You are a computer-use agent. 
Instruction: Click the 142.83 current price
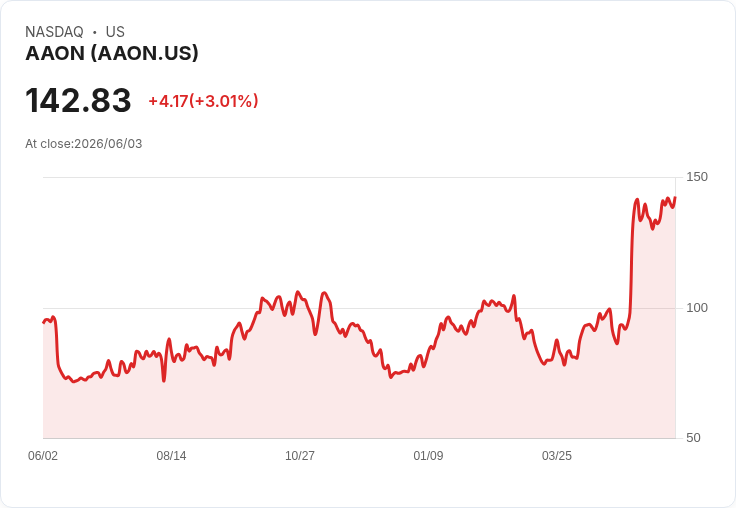click(78, 100)
